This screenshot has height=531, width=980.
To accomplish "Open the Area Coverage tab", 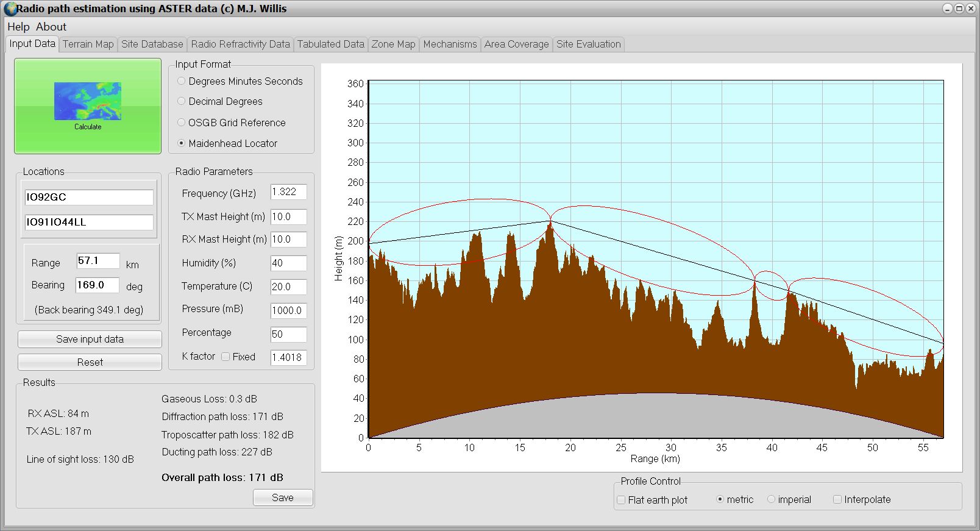I will coord(516,44).
